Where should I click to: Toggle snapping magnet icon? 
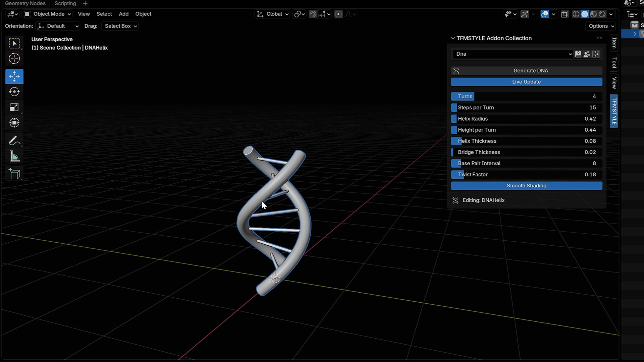click(x=313, y=14)
